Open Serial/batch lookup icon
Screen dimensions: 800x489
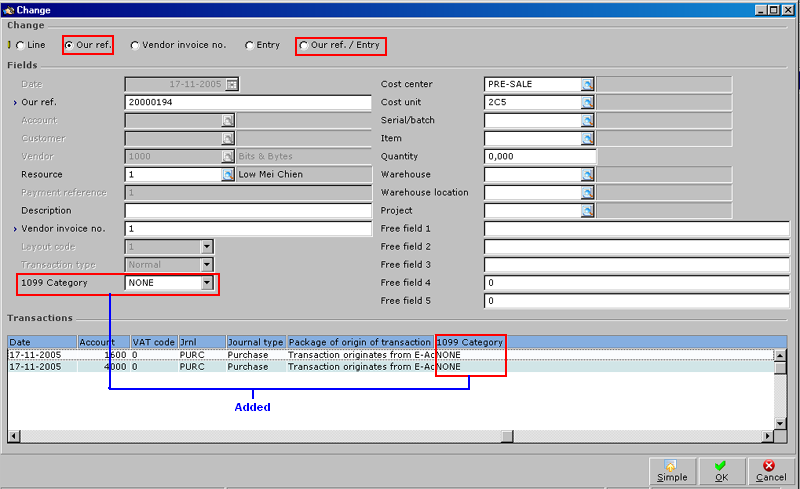point(587,120)
